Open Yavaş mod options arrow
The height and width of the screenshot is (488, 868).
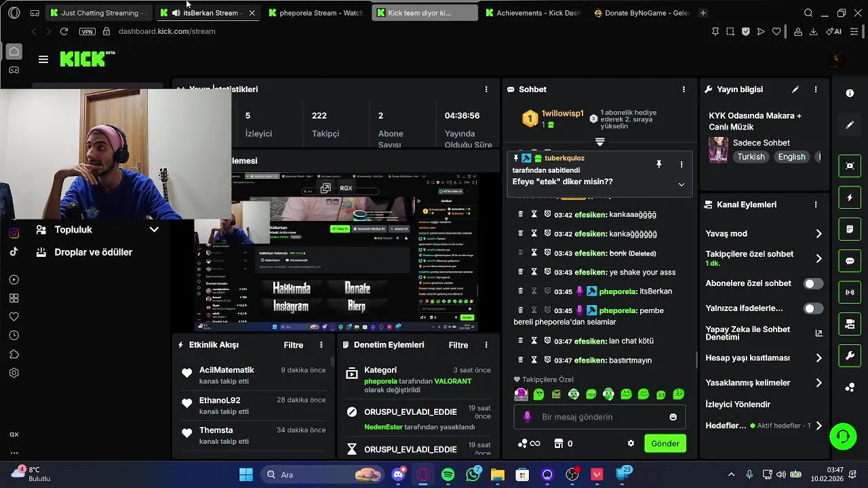click(x=818, y=234)
